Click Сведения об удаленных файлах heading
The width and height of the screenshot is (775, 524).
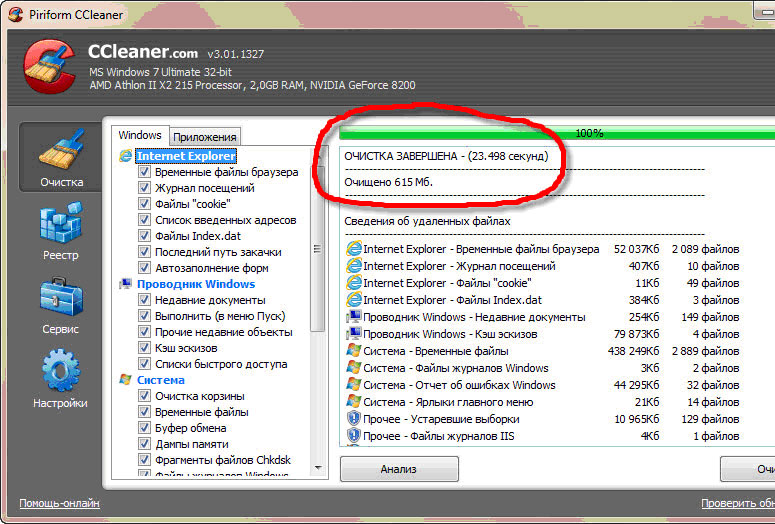click(428, 221)
